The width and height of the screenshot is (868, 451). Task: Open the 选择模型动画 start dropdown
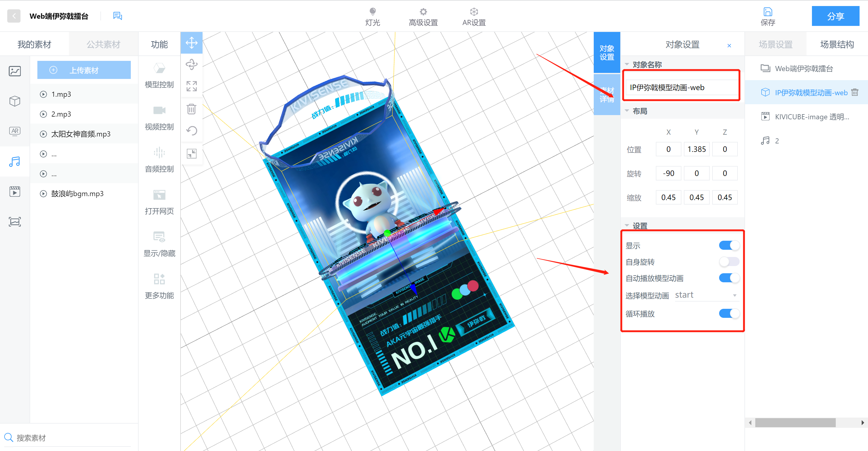click(x=706, y=295)
